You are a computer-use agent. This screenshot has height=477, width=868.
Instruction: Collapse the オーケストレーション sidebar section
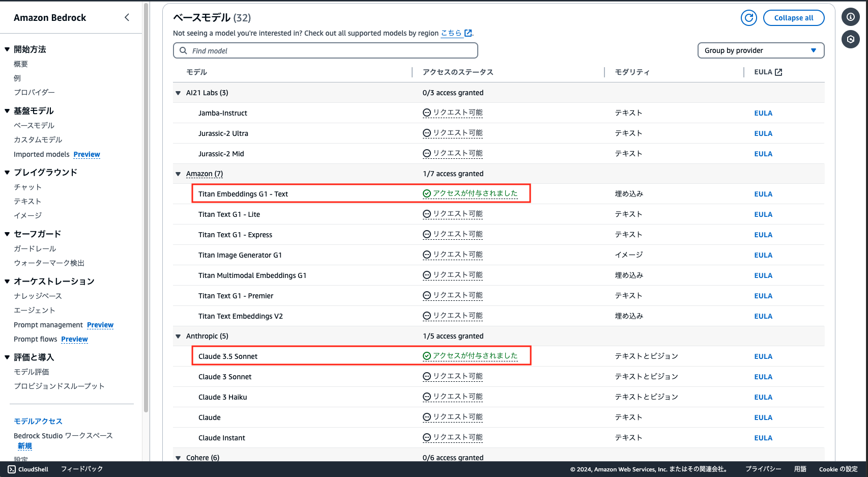[7, 282]
